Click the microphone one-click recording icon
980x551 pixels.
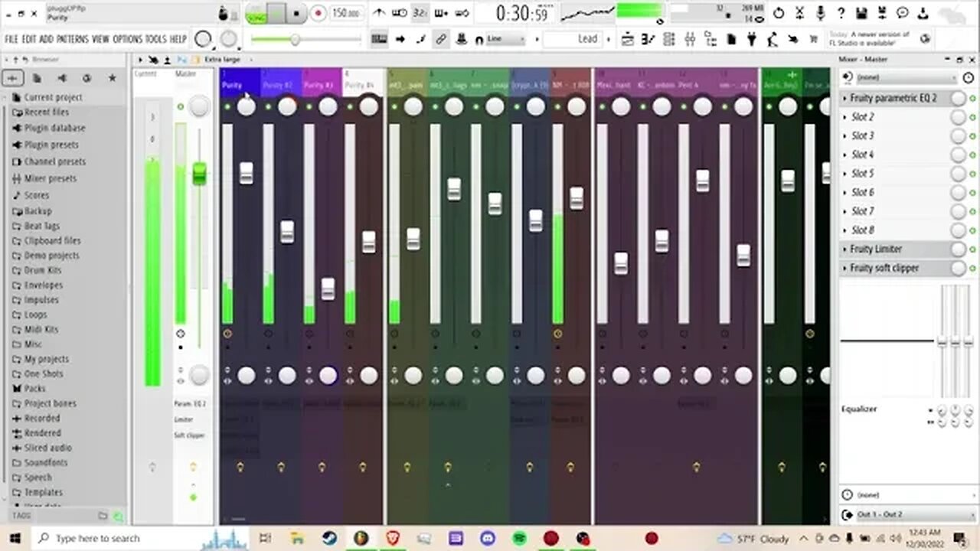pyautogui.click(x=820, y=13)
